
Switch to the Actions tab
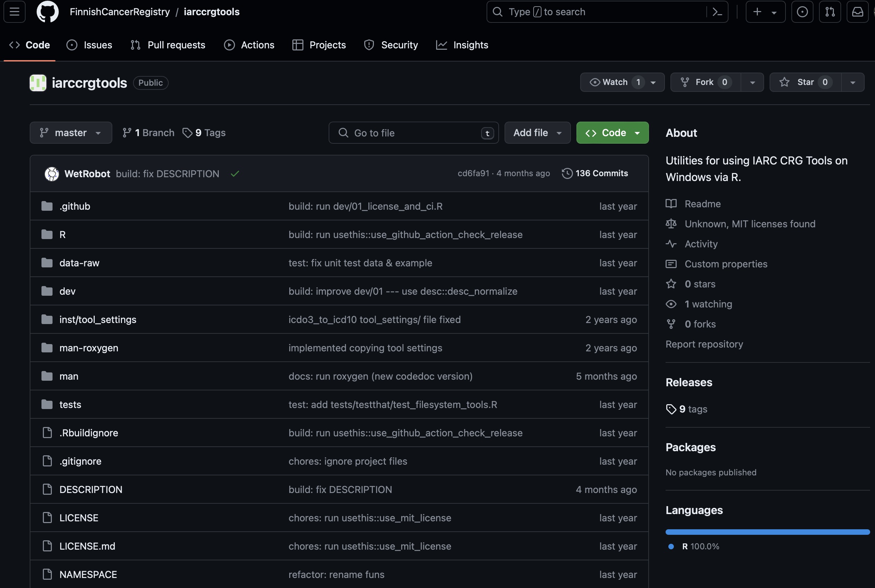coord(249,45)
